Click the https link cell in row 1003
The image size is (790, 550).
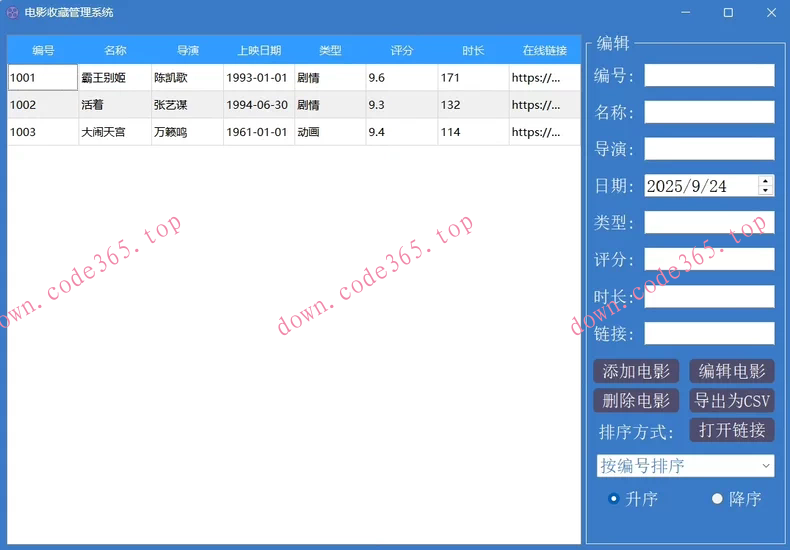(545, 132)
